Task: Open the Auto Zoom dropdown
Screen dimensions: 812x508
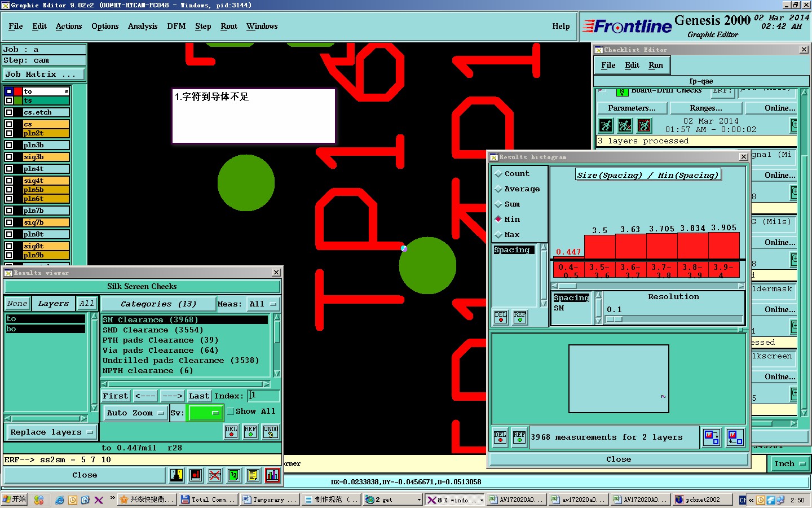Action: click(135, 413)
